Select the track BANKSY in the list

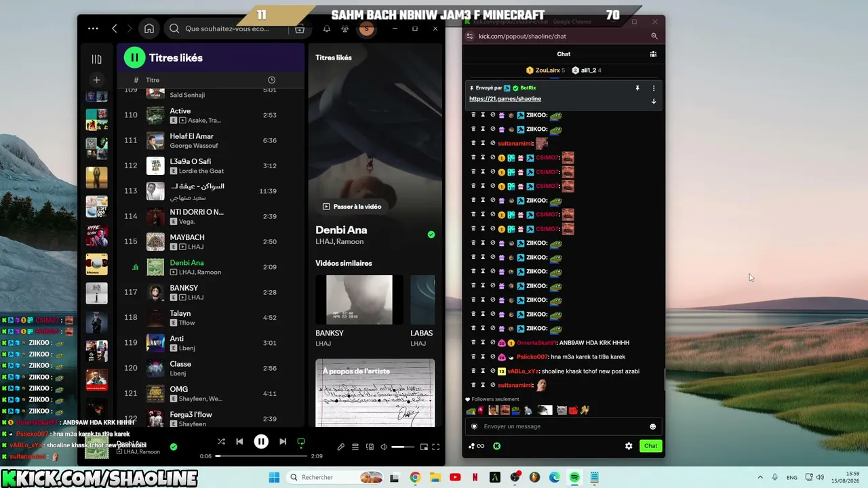point(212,292)
